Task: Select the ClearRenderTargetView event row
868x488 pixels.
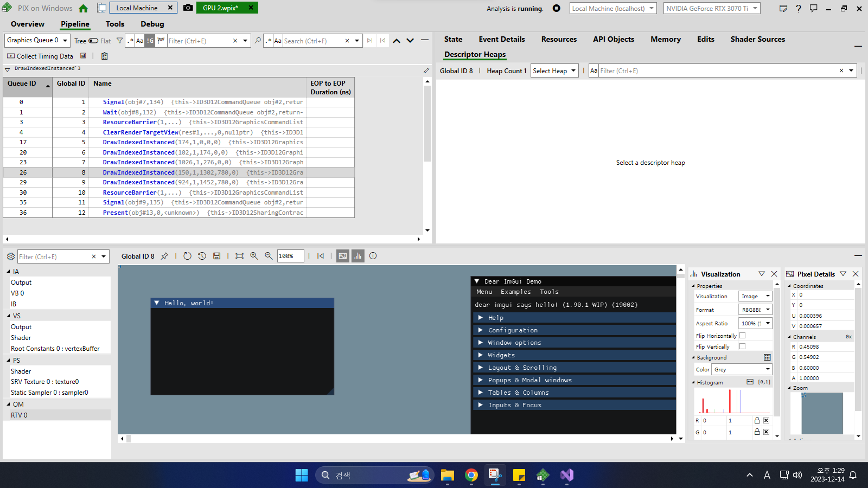Action: (x=178, y=132)
